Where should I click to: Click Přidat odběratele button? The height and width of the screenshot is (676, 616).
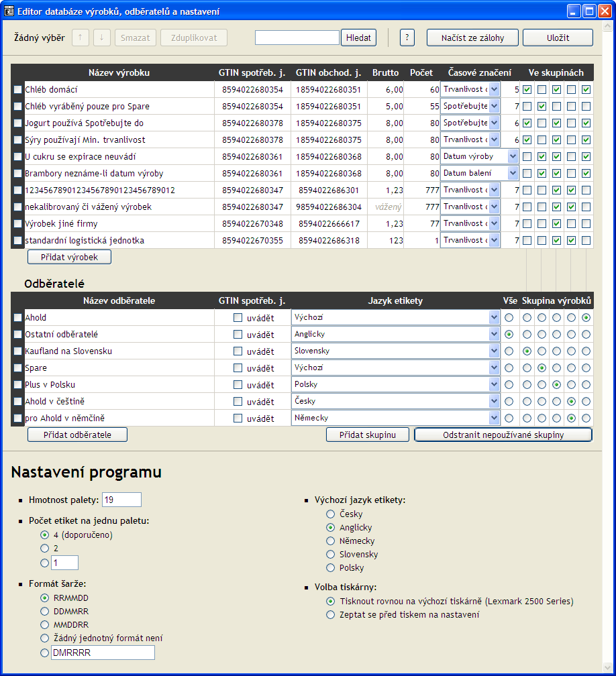tap(77, 435)
